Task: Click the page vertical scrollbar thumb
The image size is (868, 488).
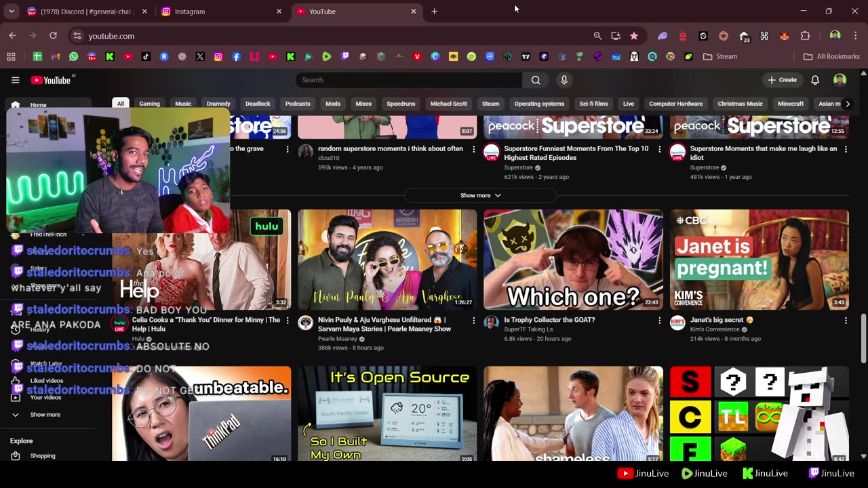Action: click(x=863, y=339)
